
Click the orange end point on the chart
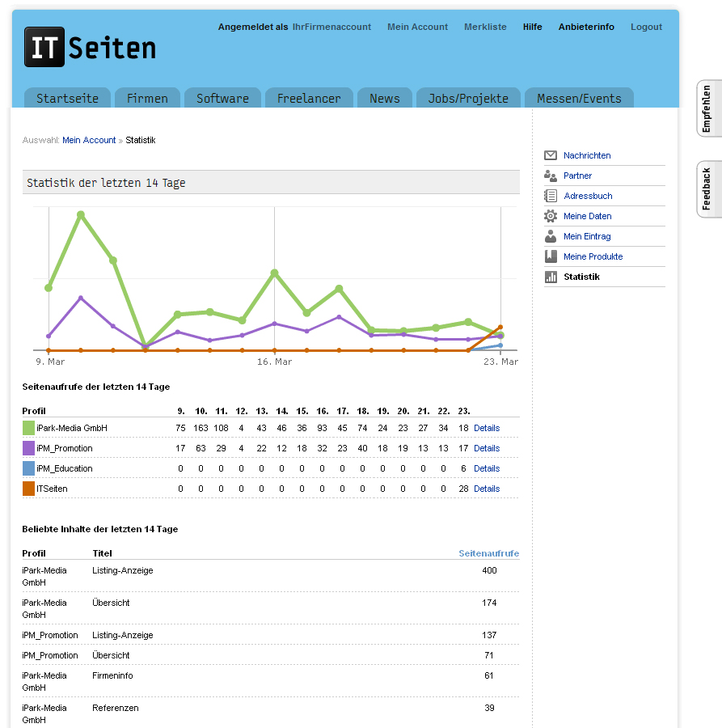(500, 328)
